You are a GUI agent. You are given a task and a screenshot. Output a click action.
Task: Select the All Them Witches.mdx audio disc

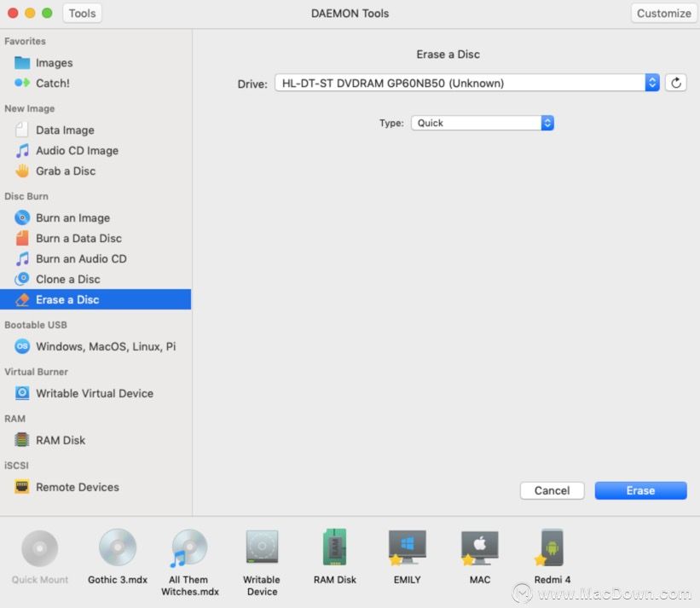(x=188, y=548)
